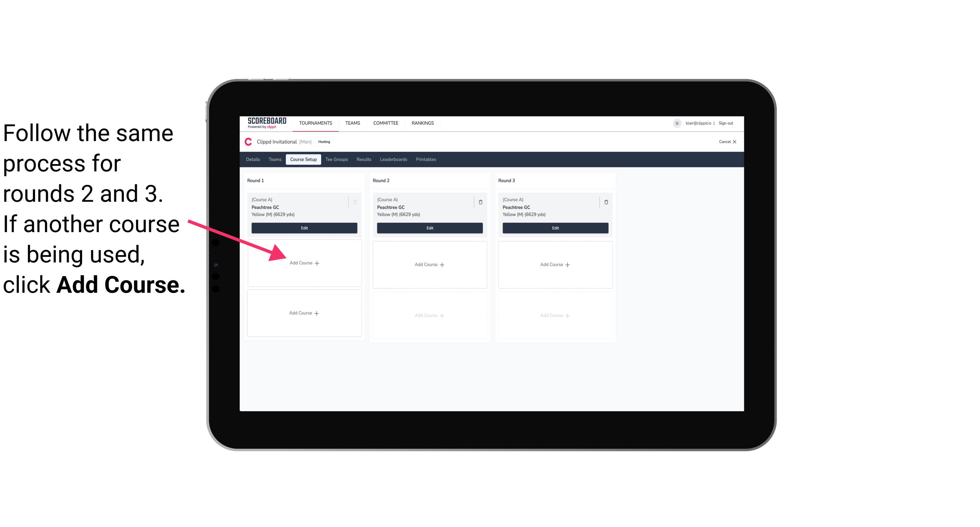Click the Course Setup tab
Screen dimensions: 980x527
(303, 159)
